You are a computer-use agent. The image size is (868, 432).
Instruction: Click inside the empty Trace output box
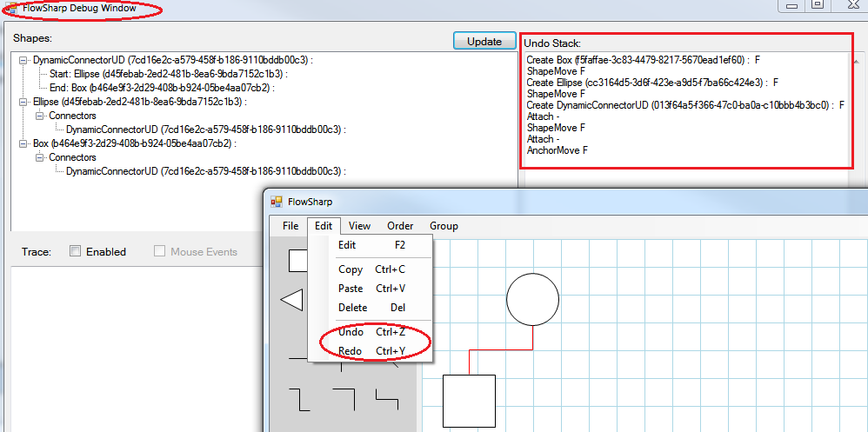pyautogui.click(x=136, y=349)
